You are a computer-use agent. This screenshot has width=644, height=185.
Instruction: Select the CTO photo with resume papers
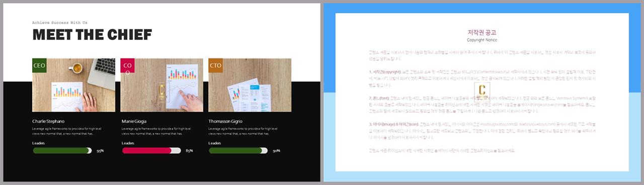point(250,85)
